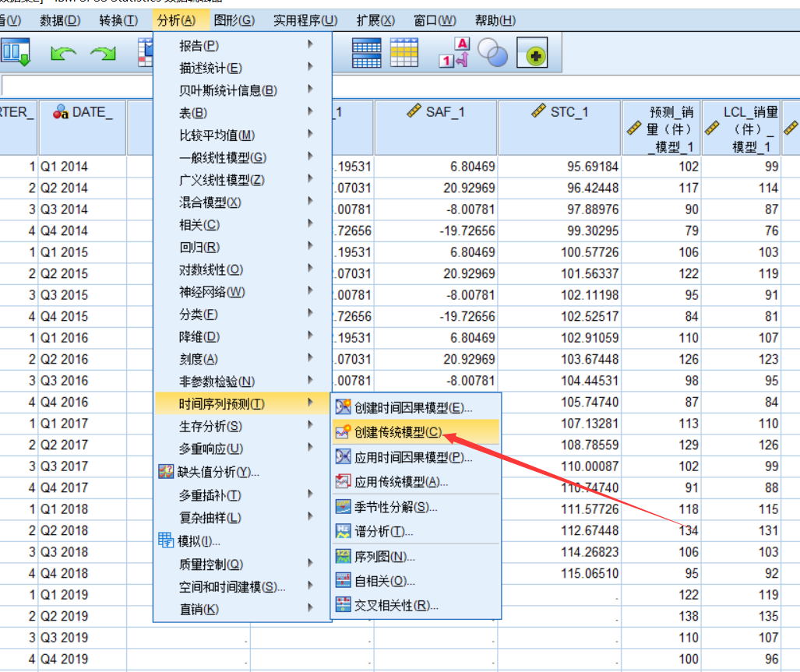This screenshot has width=800, height=672.
Task: Open the 图形(G) menu
Action: tap(234, 20)
